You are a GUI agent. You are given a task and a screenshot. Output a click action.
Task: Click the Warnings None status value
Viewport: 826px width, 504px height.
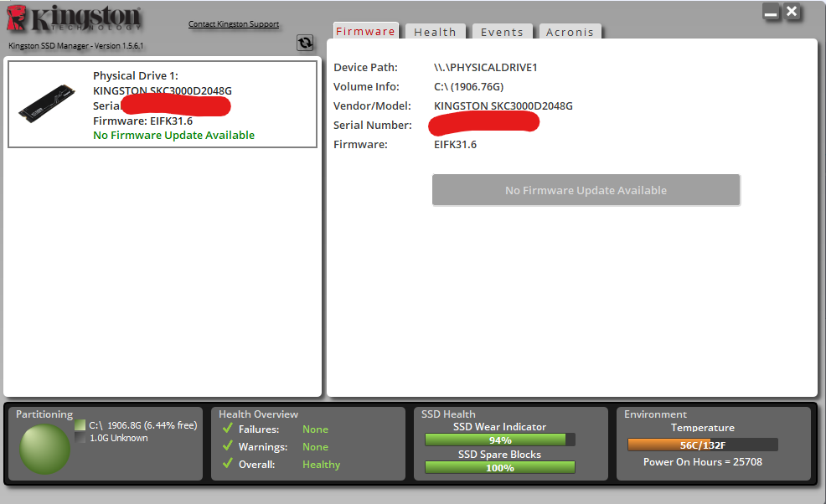315,446
